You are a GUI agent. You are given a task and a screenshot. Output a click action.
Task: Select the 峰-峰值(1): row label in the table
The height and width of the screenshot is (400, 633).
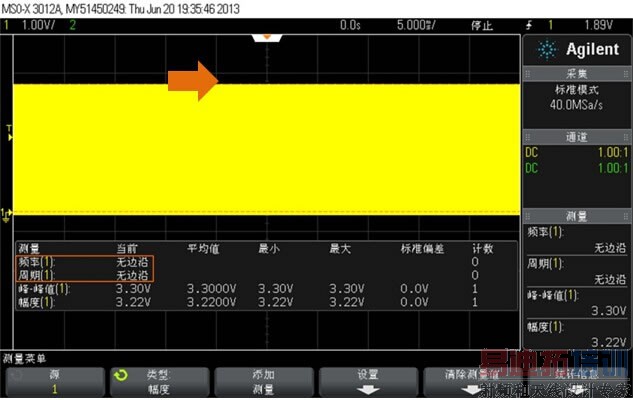(x=44, y=289)
